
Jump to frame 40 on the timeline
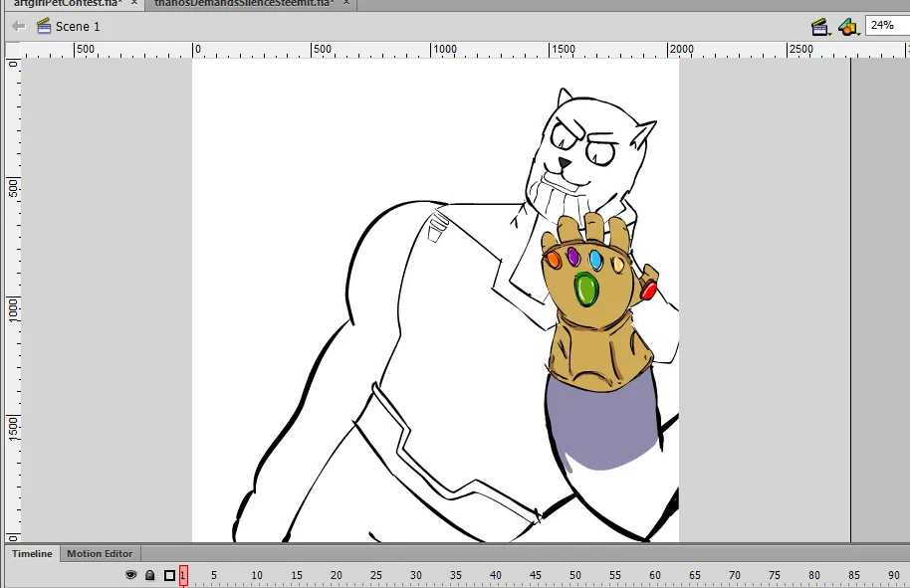point(495,575)
